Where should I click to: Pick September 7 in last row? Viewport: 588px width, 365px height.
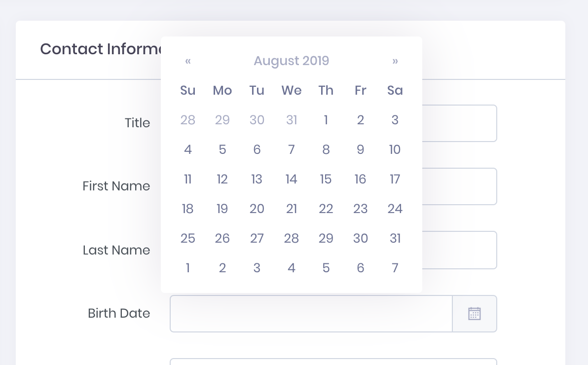tap(395, 268)
